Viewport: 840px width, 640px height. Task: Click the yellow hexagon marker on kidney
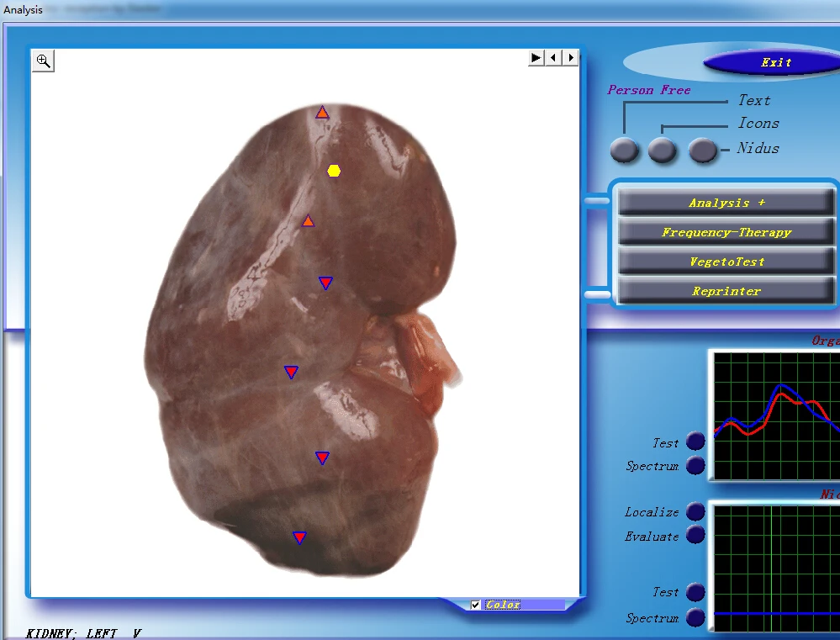[334, 171]
